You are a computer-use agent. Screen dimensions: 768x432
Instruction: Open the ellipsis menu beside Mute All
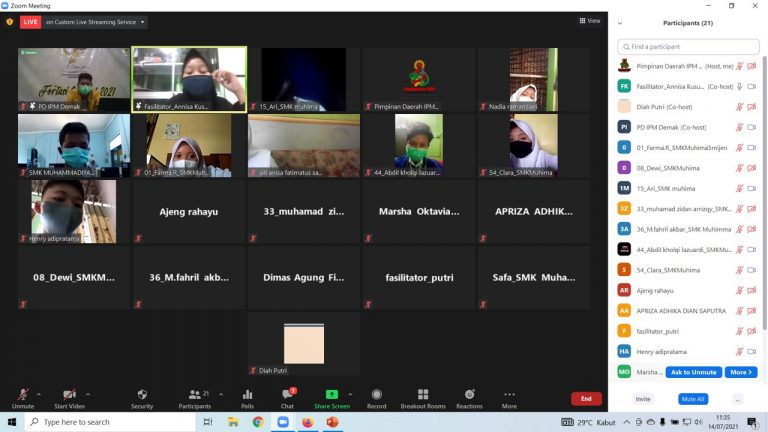tap(737, 399)
